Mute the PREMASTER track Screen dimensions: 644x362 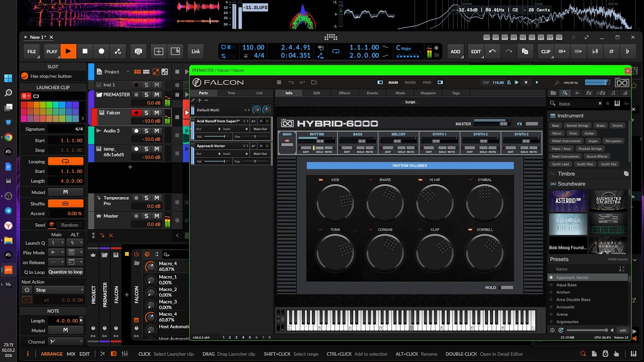click(x=156, y=95)
